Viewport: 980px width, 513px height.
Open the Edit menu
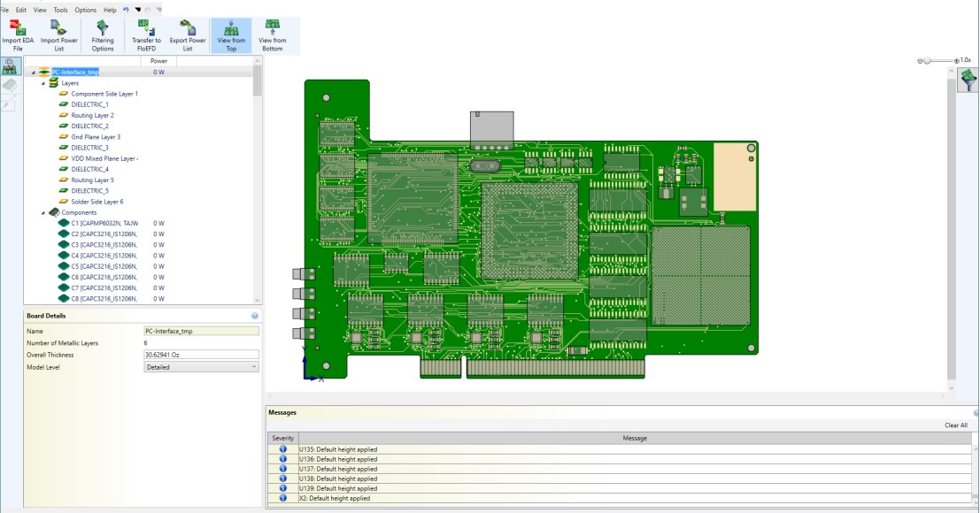coord(20,10)
